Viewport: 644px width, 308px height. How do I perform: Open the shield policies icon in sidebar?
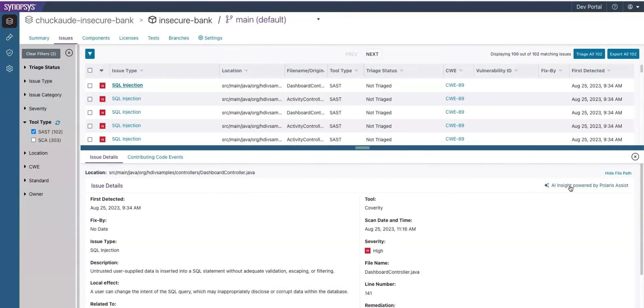click(x=10, y=53)
